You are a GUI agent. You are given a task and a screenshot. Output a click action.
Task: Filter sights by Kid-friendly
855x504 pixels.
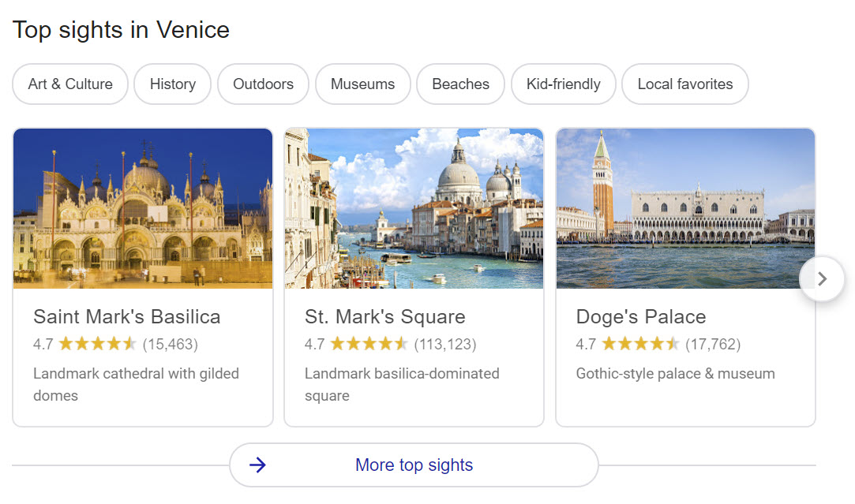pos(563,84)
